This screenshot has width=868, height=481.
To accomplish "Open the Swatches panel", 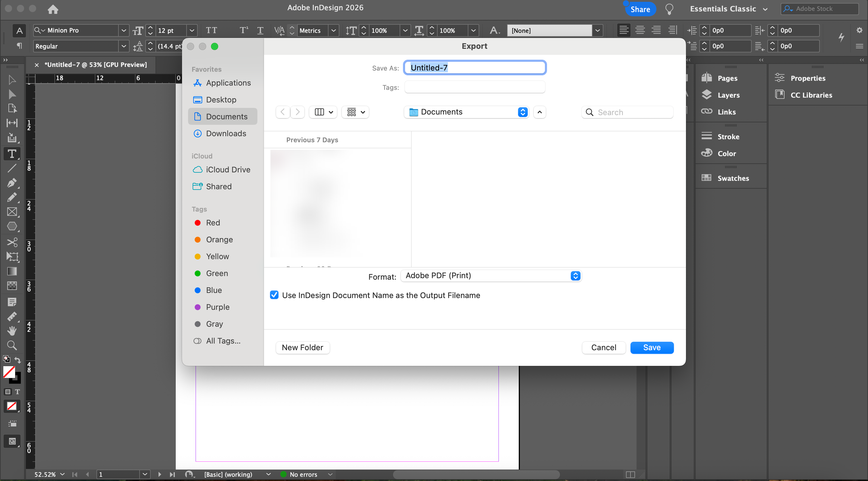I will 733,178.
